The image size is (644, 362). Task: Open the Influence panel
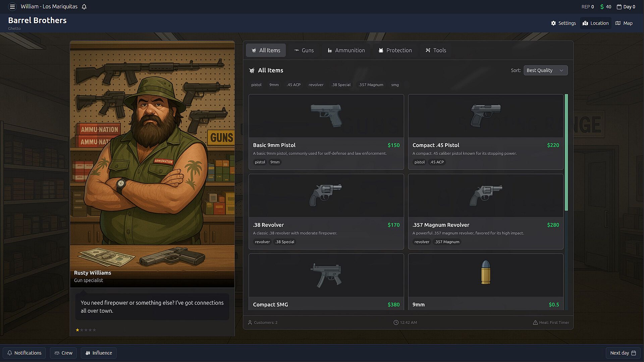coord(99,353)
